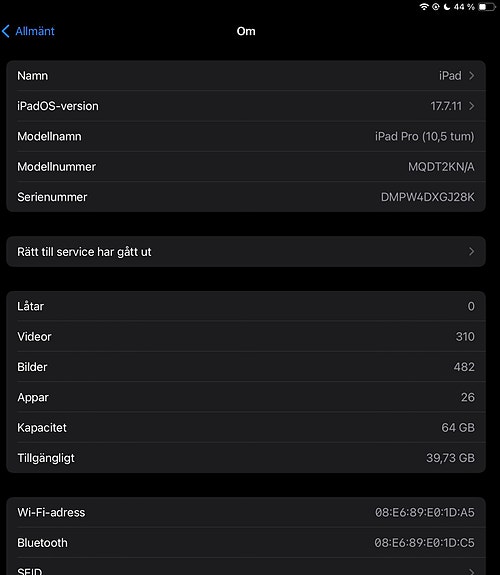Tap the moon Do Not Disturb icon
This screenshot has width=500, height=575.
click(x=446, y=7)
